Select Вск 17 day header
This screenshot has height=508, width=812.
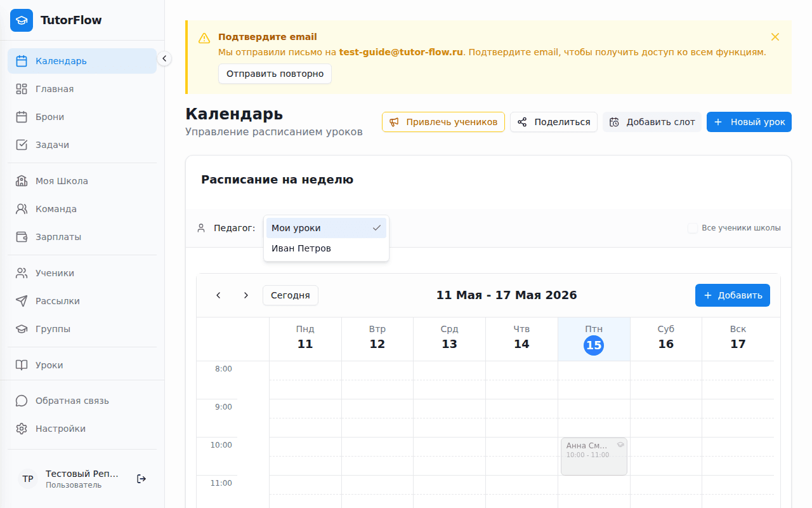[738, 338]
